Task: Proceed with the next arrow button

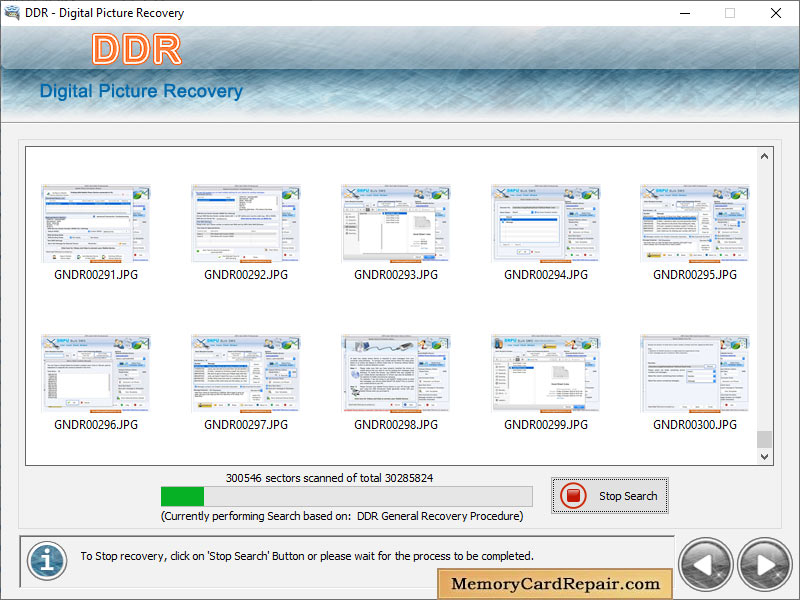Action: pos(764,564)
